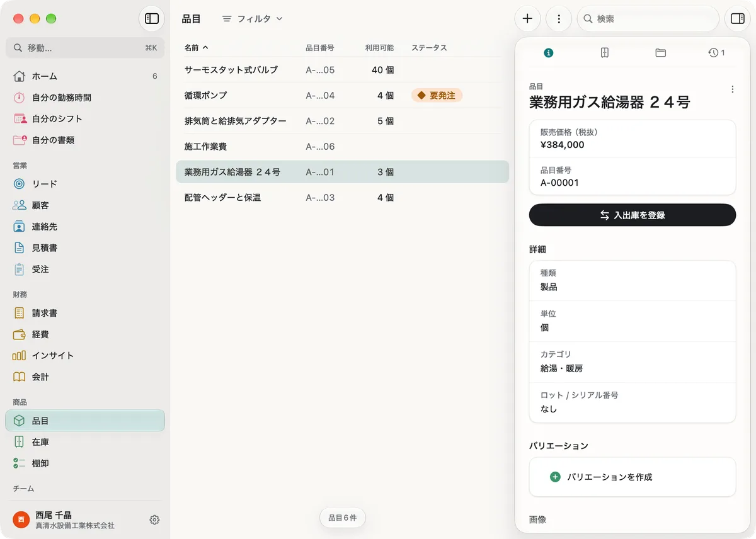Open settings gear next to 西尾 千晶

(x=154, y=519)
